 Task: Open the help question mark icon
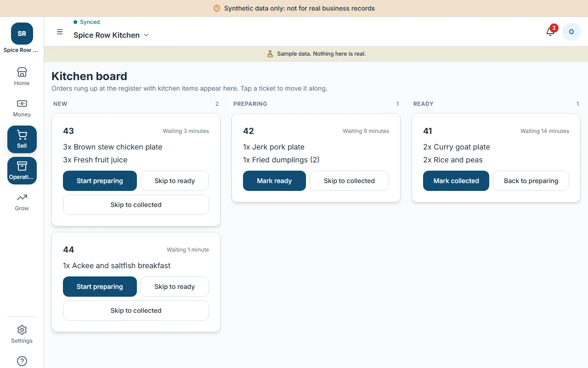(22, 361)
